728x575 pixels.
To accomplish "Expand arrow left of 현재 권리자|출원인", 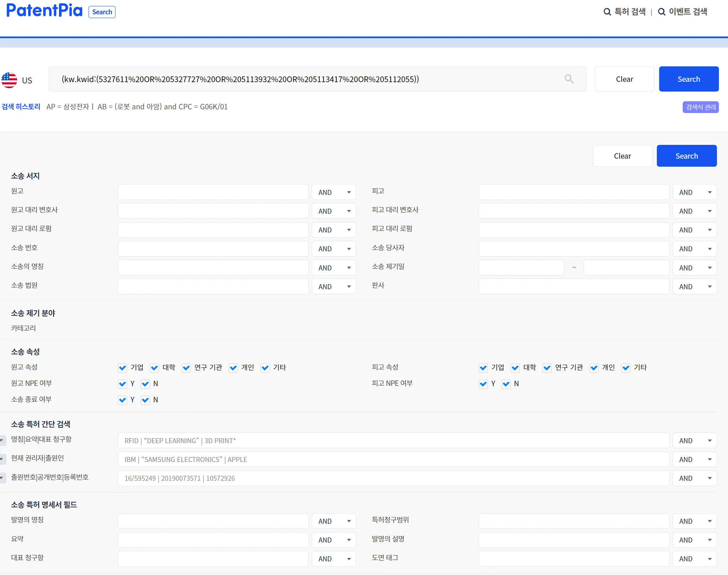I will coord(2,459).
